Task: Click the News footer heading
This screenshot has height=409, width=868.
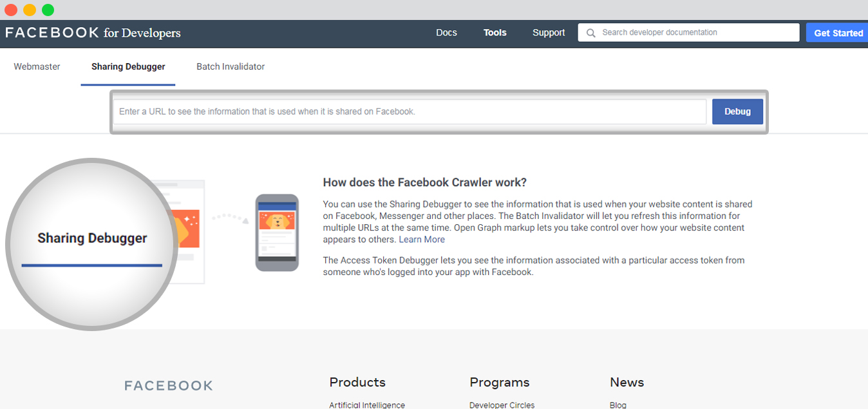Action: [x=627, y=382]
